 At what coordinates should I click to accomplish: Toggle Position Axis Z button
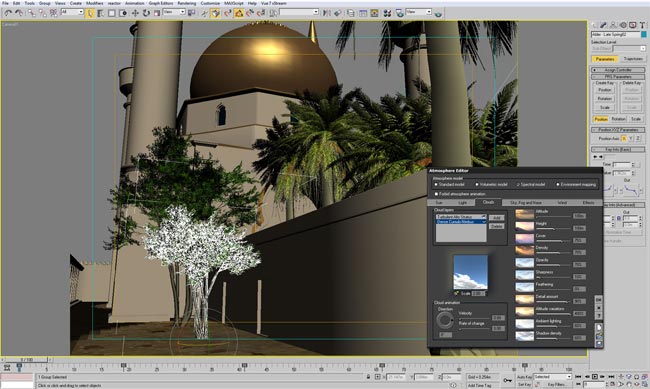(x=638, y=139)
